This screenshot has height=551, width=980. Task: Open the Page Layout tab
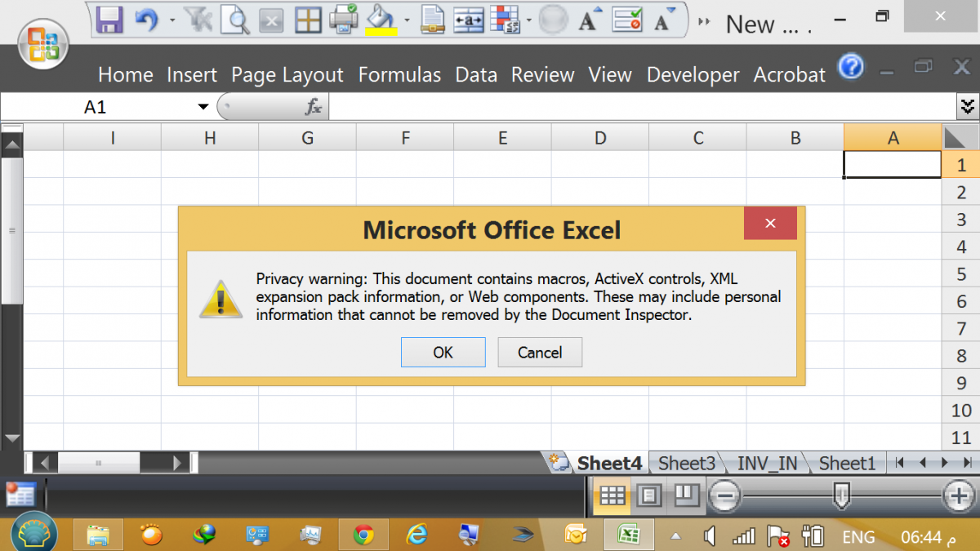click(x=287, y=75)
